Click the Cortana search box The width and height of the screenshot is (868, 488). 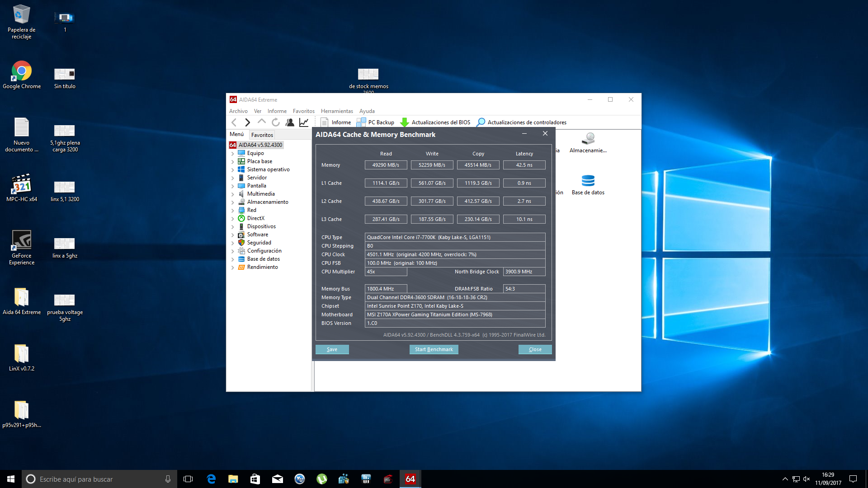99,479
